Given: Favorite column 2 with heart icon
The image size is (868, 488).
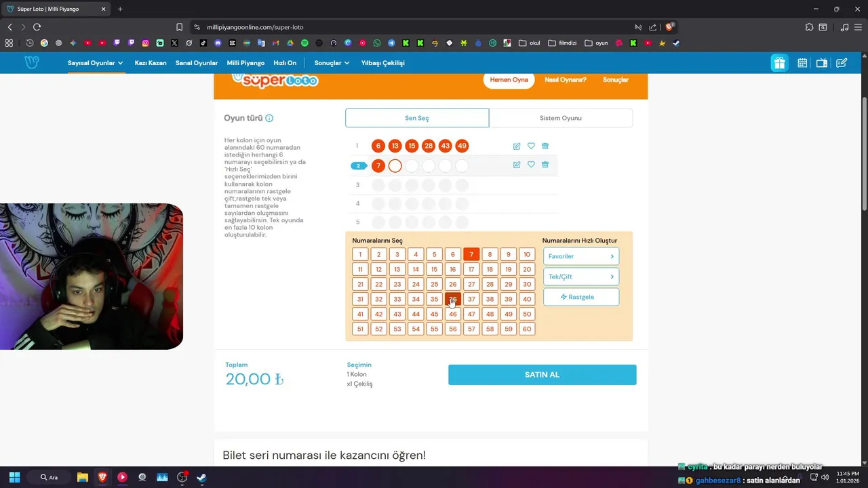Looking at the screenshot, I should [531, 165].
